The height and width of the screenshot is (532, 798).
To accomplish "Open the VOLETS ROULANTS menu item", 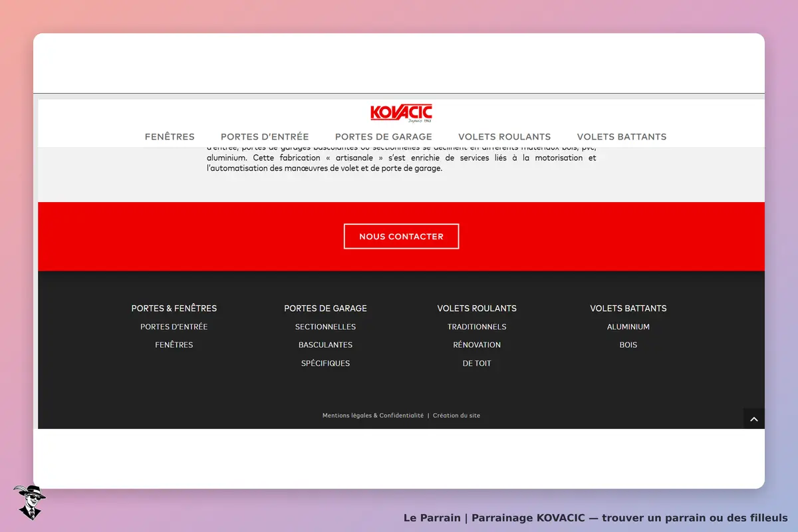I will tap(505, 137).
